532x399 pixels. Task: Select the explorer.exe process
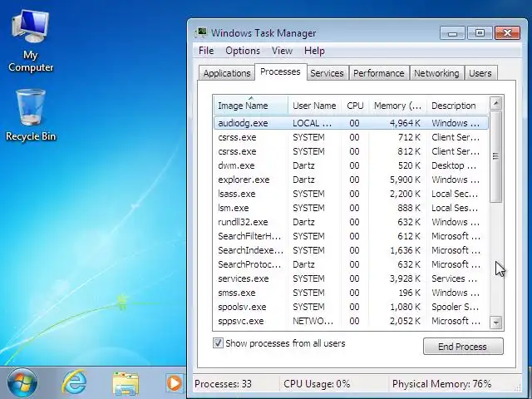point(351,180)
